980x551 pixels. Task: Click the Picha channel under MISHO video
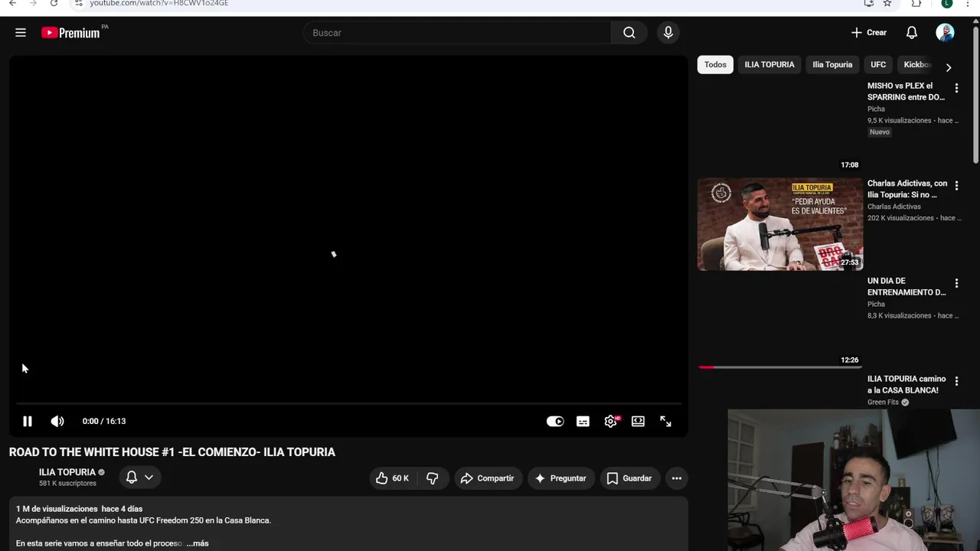pos(876,109)
